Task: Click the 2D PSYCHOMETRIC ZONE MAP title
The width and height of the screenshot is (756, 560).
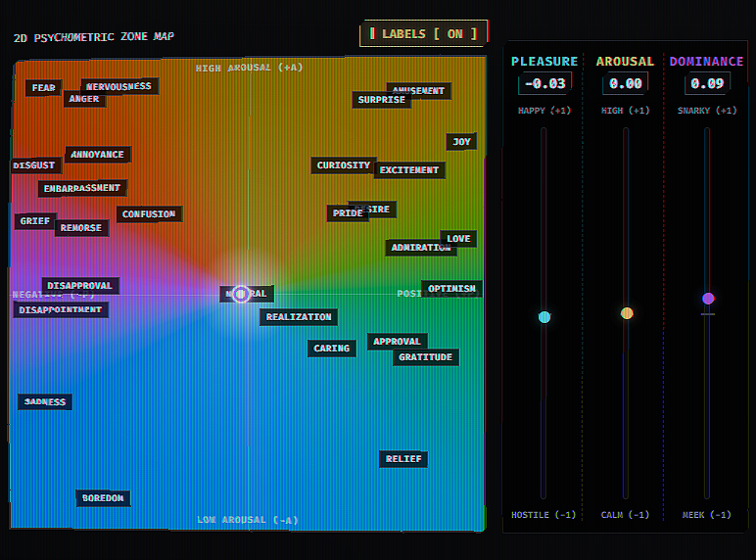Action: [x=94, y=37]
